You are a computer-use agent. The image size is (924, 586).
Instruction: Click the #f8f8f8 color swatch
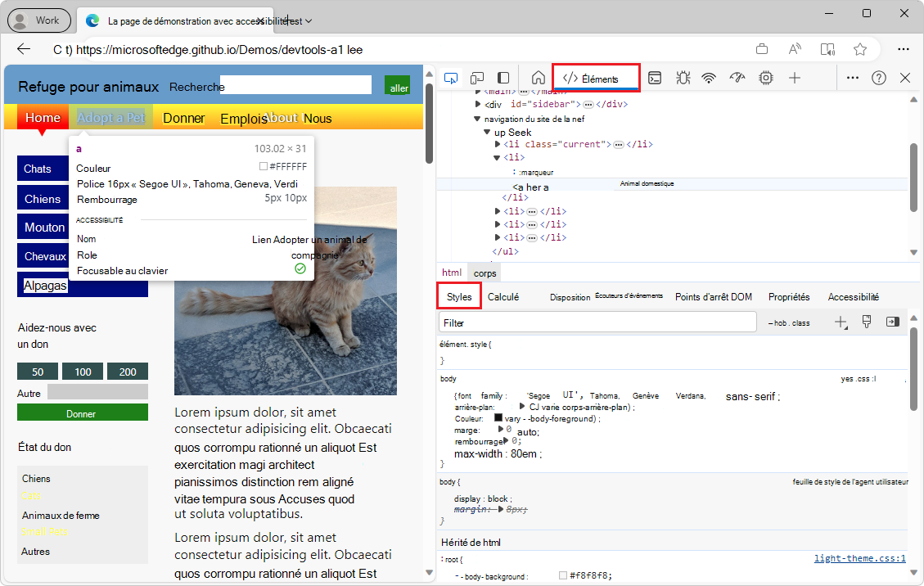(563, 575)
